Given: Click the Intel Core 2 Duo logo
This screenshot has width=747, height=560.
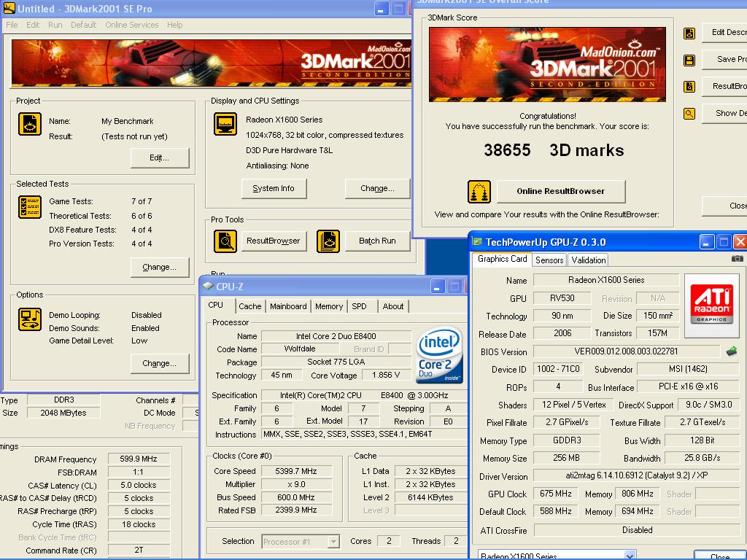Looking at the screenshot, I should [439, 355].
